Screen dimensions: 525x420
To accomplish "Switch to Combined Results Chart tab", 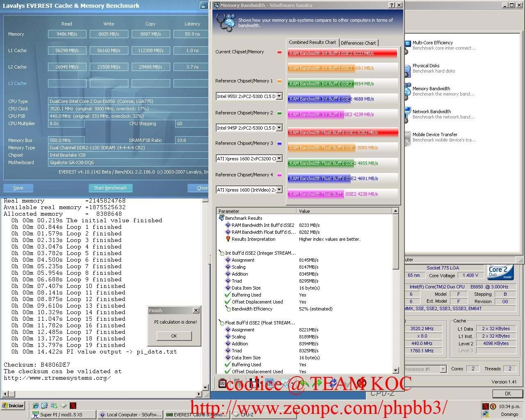I will (x=312, y=42).
